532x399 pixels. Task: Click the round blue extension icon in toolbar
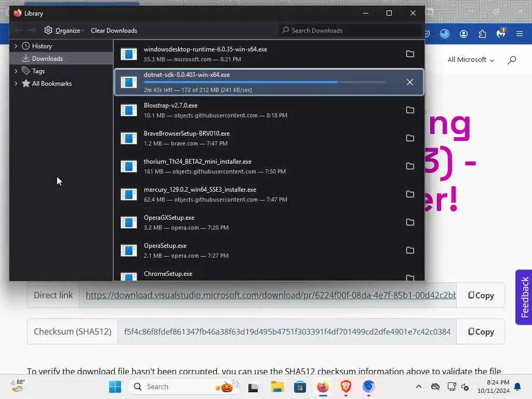[x=445, y=34]
